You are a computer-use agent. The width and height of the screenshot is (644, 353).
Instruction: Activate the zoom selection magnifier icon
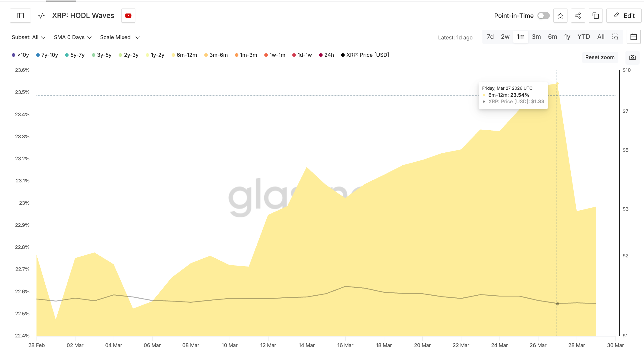click(615, 37)
